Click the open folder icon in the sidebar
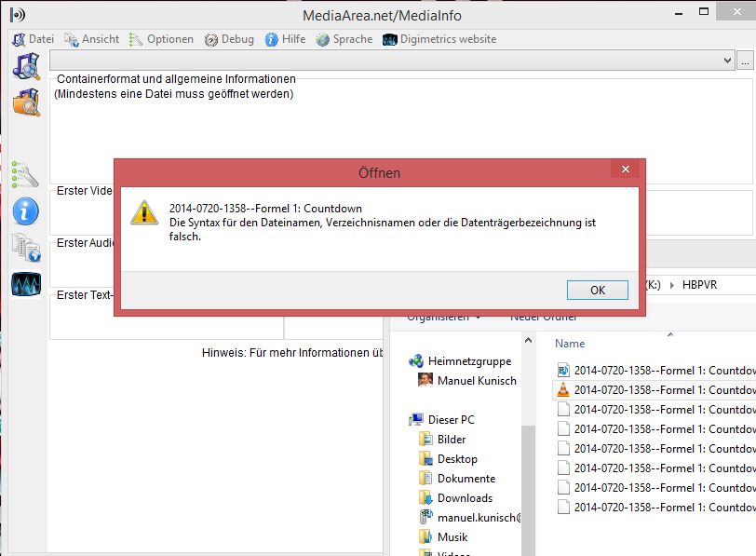Viewport: 756px width, 556px height. [26, 102]
